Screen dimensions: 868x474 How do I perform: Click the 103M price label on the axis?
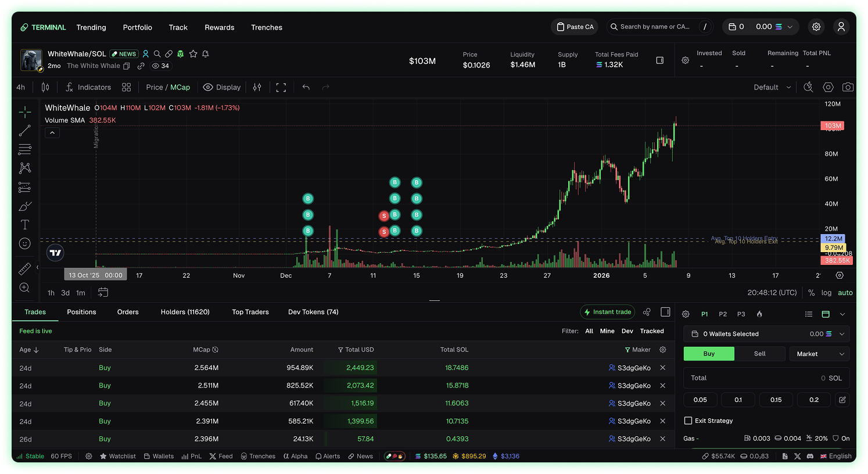point(832,126)
